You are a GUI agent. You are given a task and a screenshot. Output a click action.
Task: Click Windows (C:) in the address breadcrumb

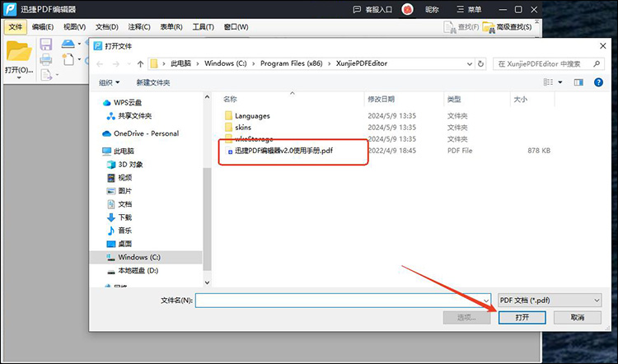226,63
